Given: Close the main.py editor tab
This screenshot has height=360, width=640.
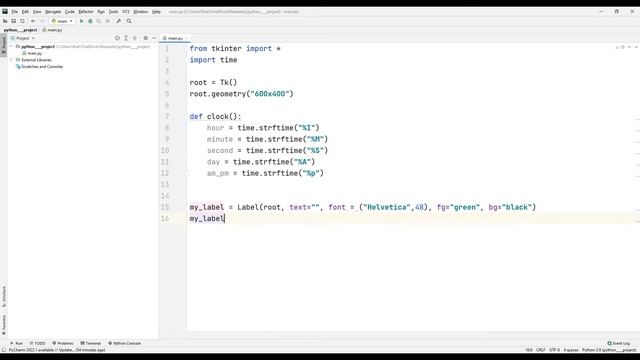Looking at the screenshot, I should coord(187,38).
